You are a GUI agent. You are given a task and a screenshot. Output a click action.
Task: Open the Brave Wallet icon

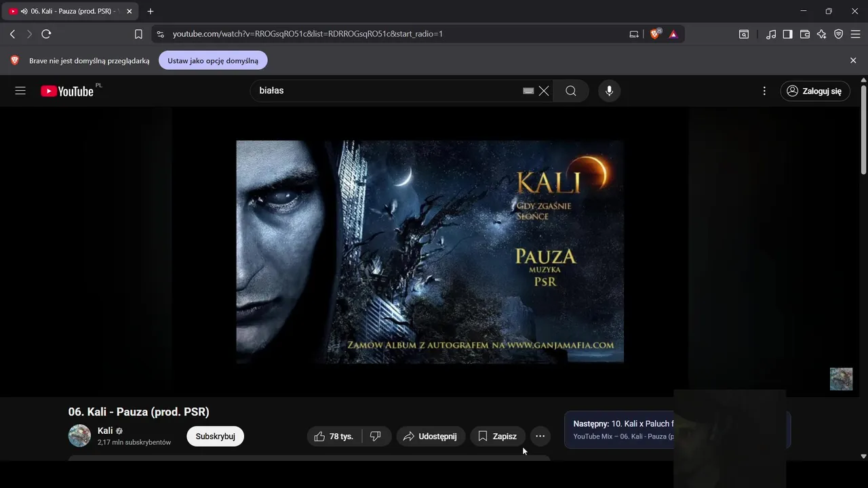tap(805, 34)
